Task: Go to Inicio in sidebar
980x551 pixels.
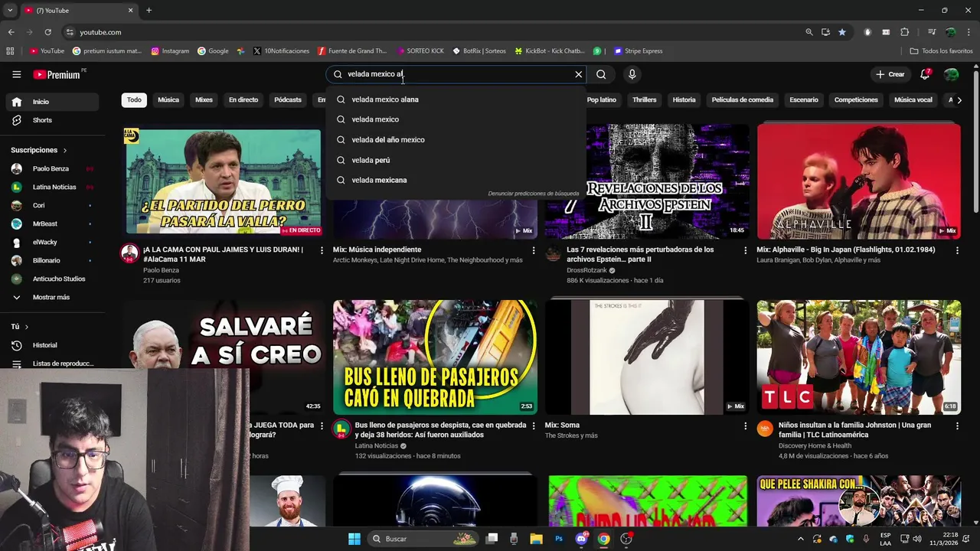Action: 53,102
